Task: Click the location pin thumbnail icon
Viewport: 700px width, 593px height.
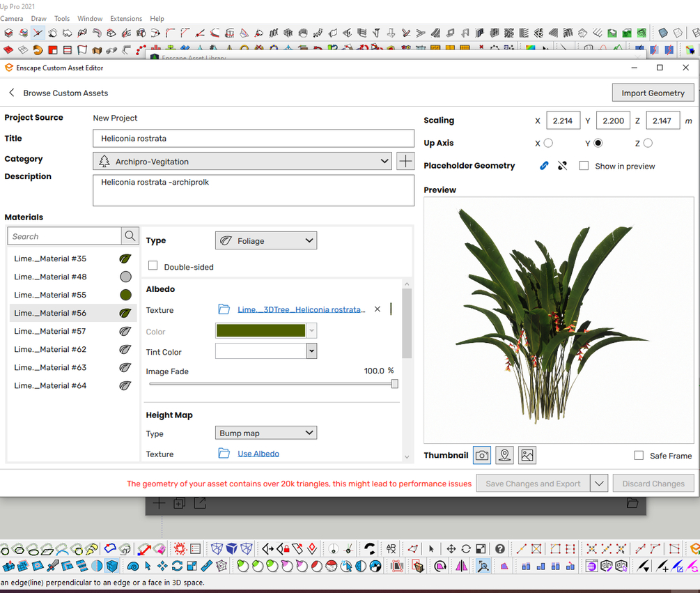Action: [504, 456]
